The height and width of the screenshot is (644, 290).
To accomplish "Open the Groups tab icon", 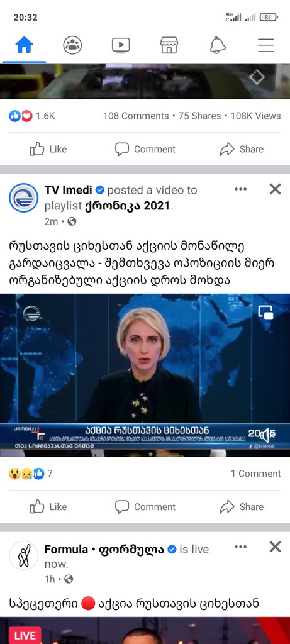I will click(x=72, y=45).
